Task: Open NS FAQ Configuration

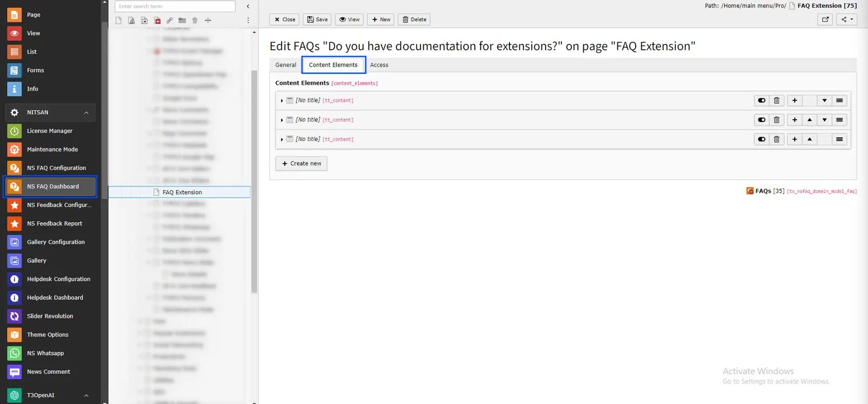Action: (50, 168)
